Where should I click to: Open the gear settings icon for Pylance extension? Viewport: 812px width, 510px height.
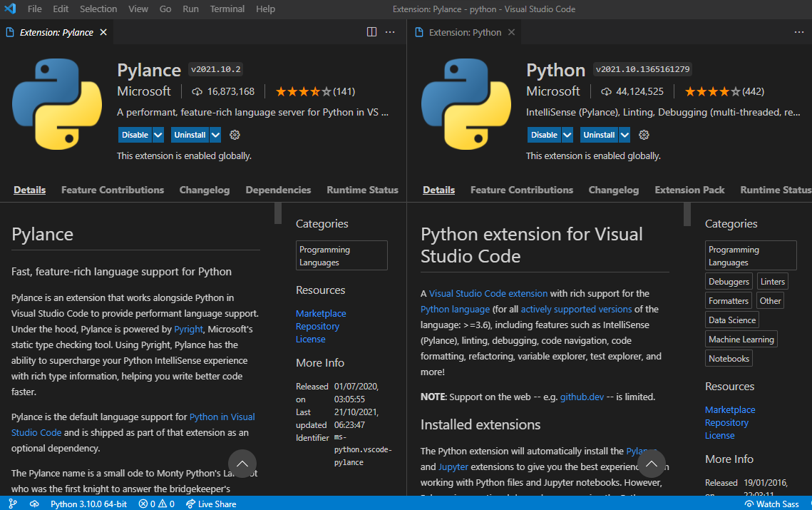pos(235,135)
